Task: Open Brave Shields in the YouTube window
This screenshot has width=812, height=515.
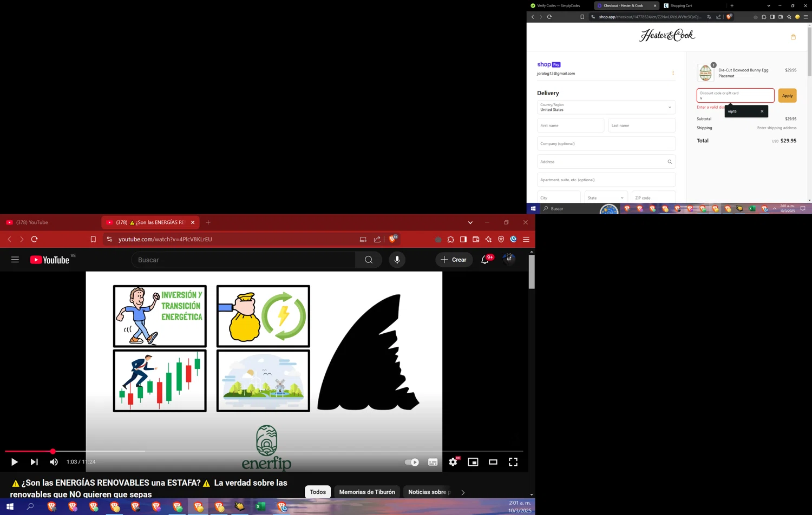Action: coord(394,239)
